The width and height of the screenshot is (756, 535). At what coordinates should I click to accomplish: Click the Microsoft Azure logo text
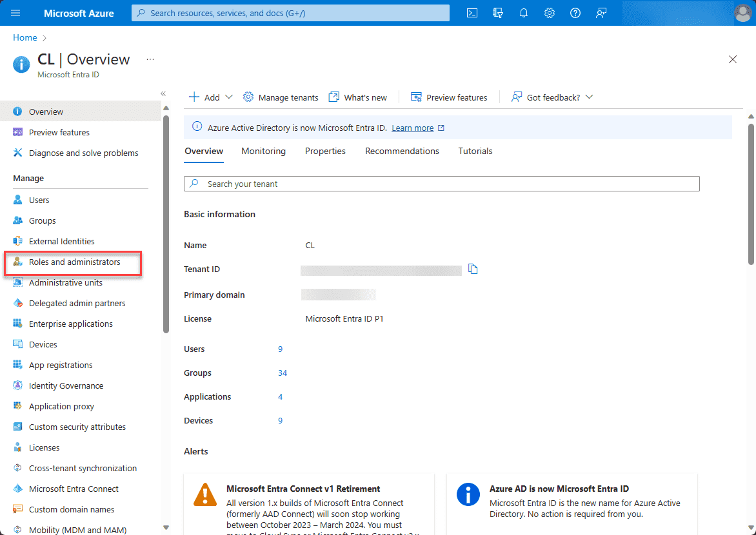click(79, 13)
